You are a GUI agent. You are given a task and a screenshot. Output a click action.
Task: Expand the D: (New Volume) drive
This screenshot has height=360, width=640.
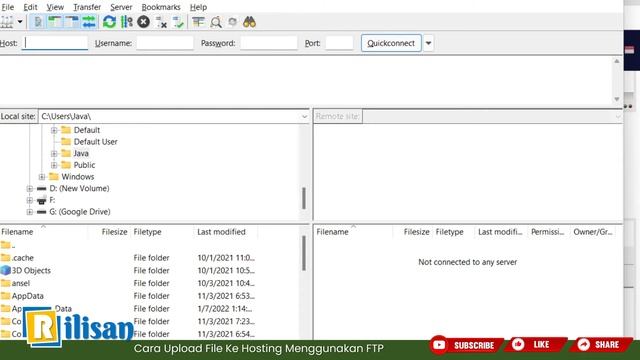click(x=29, y=189)
